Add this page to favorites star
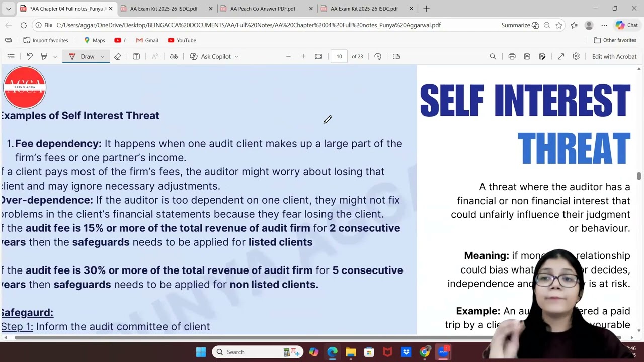This screenshot has height=362, width=644. coord(559,25)
